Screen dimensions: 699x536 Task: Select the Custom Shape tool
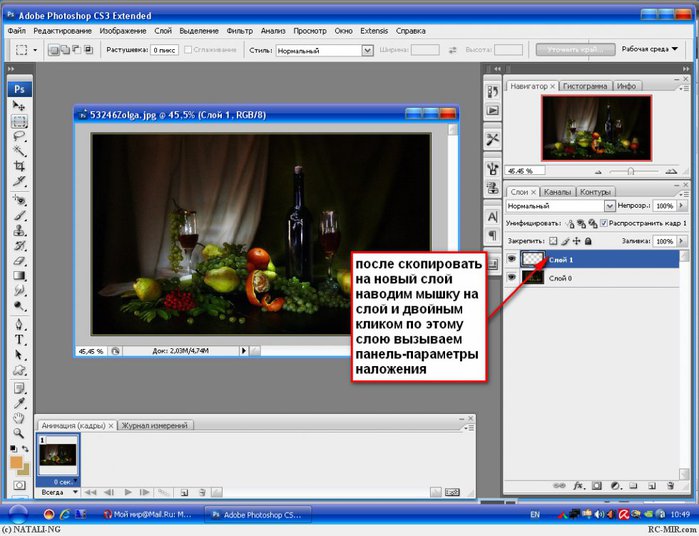19,370
